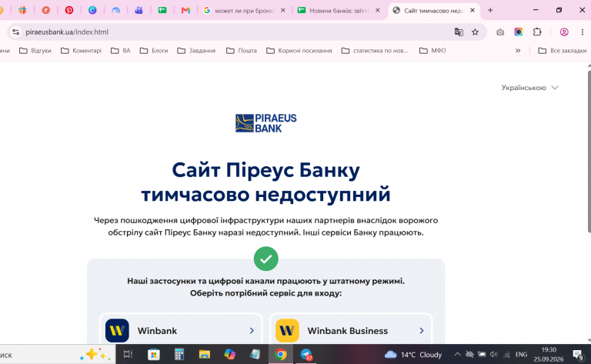Viewport: 591px width, 364px height.
Task: Open Telegram from the taskbar
Action: (x=306, y=355)
